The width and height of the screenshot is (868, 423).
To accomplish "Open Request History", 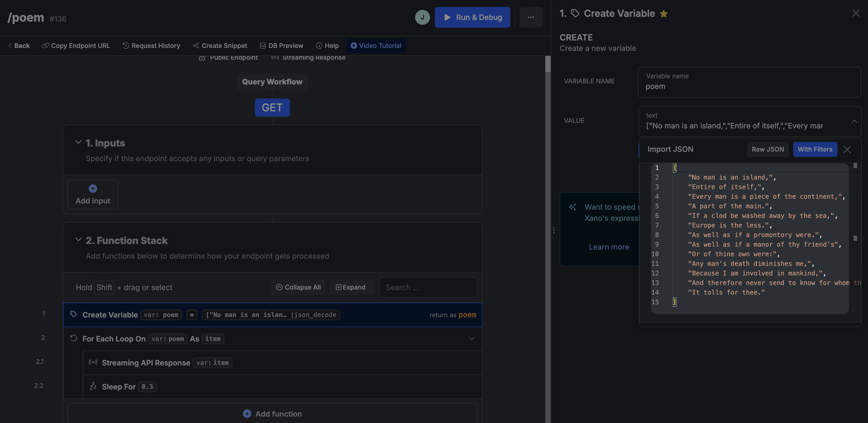I will tap(151, 46).
